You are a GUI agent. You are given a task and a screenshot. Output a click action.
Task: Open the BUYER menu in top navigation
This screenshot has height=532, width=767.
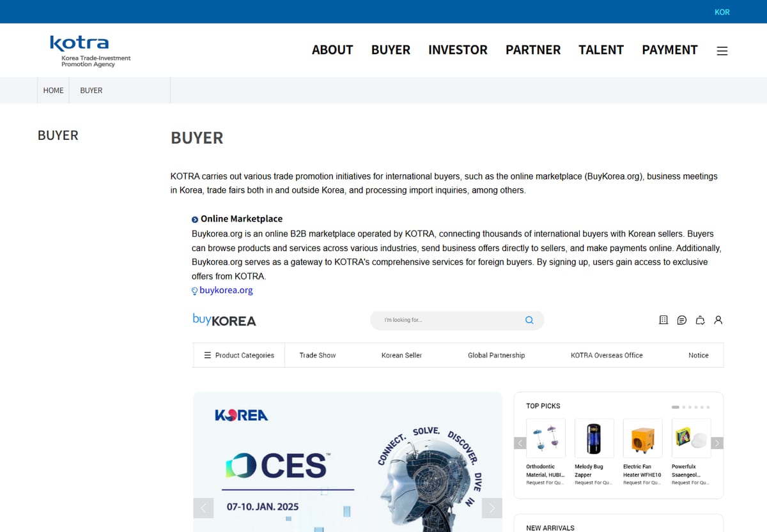[391, 50]
